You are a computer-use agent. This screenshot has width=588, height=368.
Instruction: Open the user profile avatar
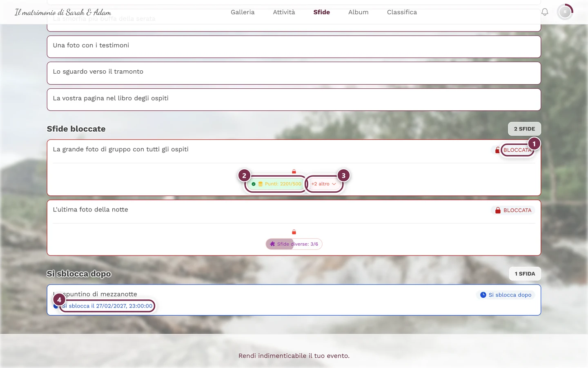tap(565, 12)
